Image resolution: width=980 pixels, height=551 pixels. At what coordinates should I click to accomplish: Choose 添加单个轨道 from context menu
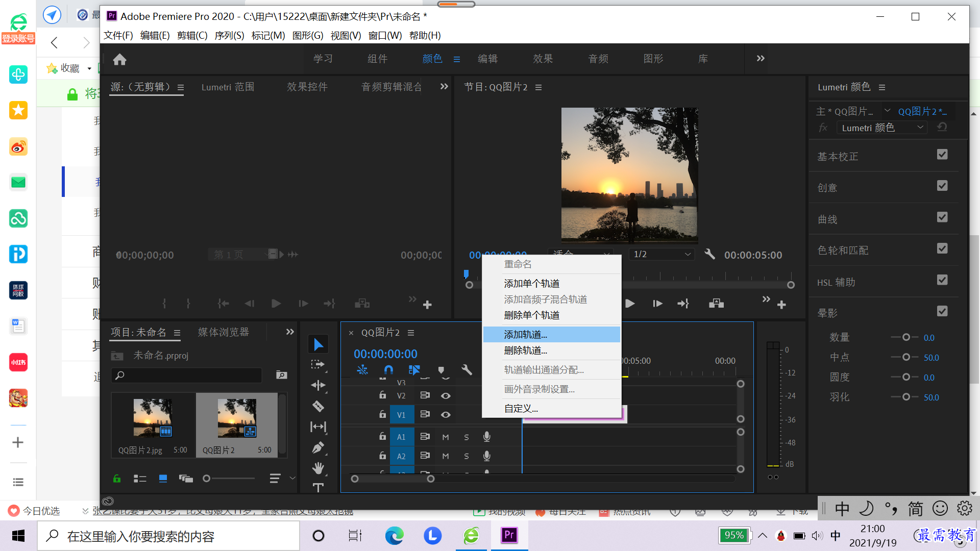[x=551, y=284]
